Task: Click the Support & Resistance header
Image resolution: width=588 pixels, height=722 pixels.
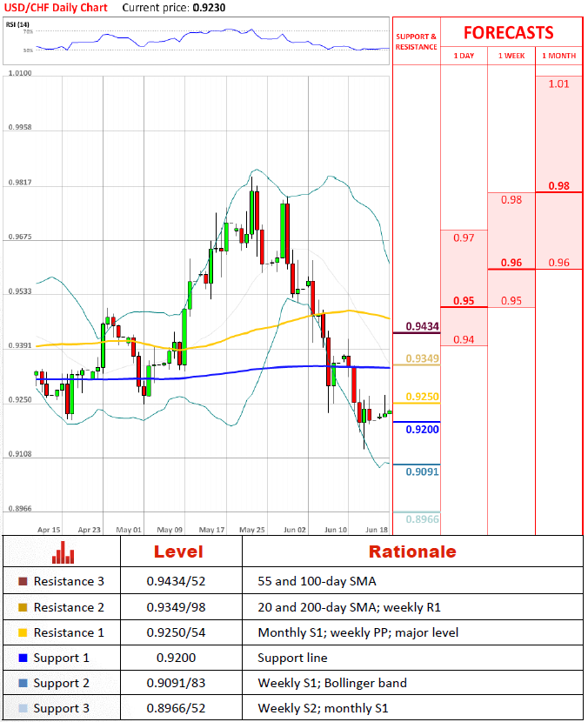Action: pyautogui.click(x=417, y=42)
